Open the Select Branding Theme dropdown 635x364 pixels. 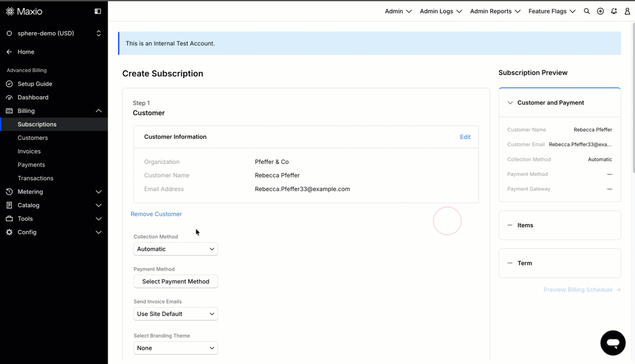[176, 348]
